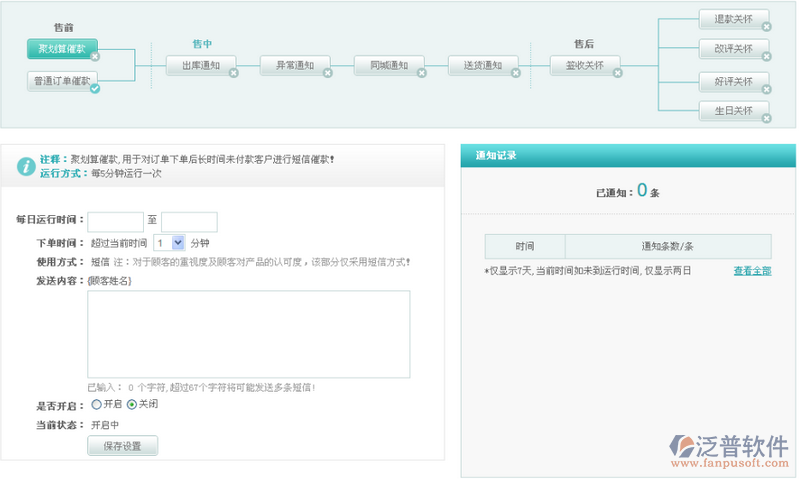Viewport: 799px width, 479px height.
Task: Select the 关闭 radio button
Action: pos(132,405)
